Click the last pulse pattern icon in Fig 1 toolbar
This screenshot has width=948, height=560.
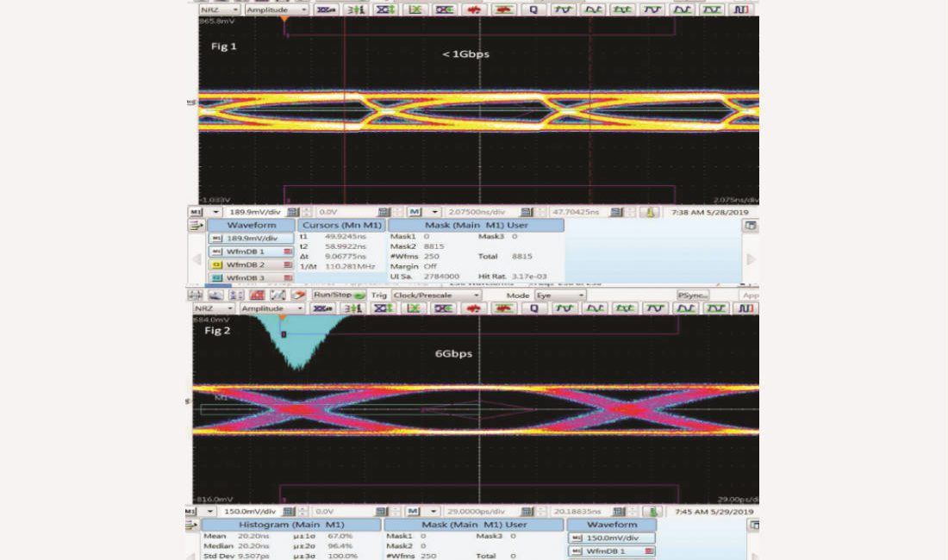pyautogui.click(x=741, y=9)
